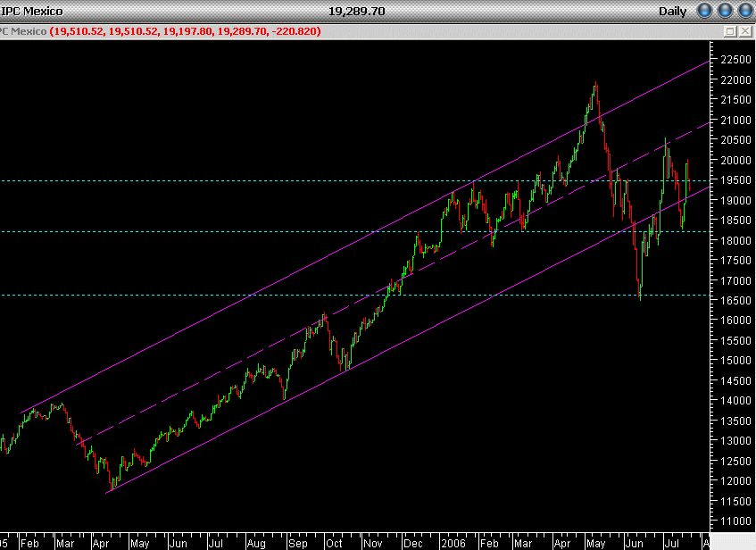Click the 13500 price axis label

[735, 421]
